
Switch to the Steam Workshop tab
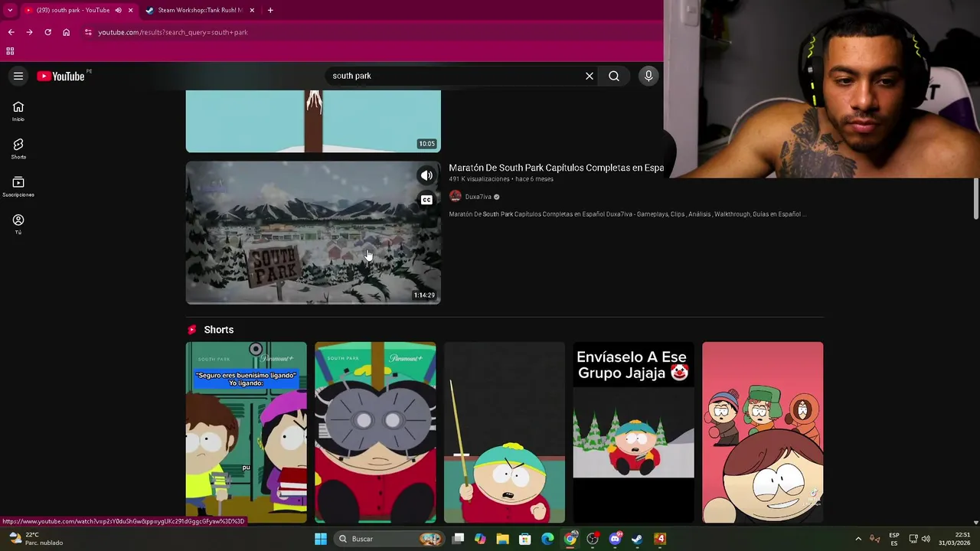pos(199,10)
